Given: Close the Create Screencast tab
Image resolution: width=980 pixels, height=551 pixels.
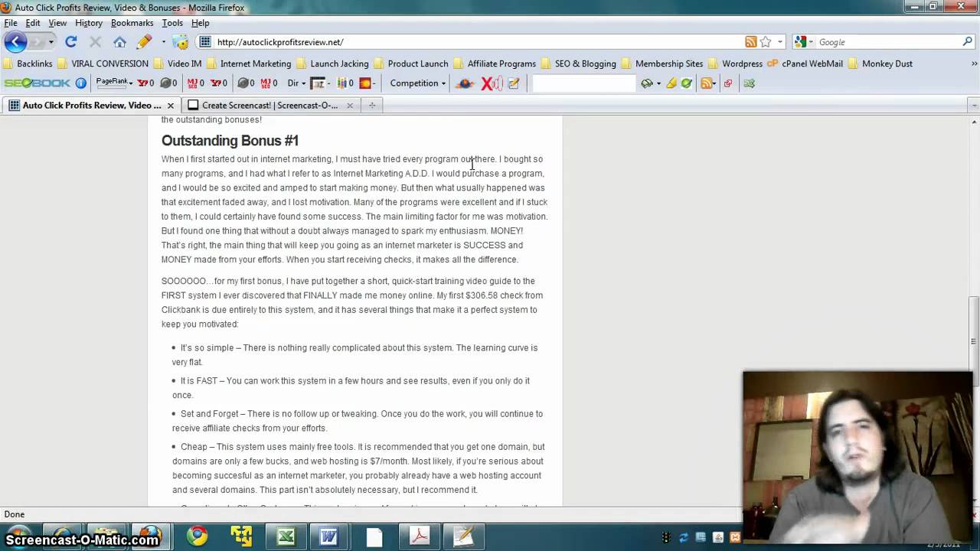Looking at the screenshot, I should pos(350,106).
